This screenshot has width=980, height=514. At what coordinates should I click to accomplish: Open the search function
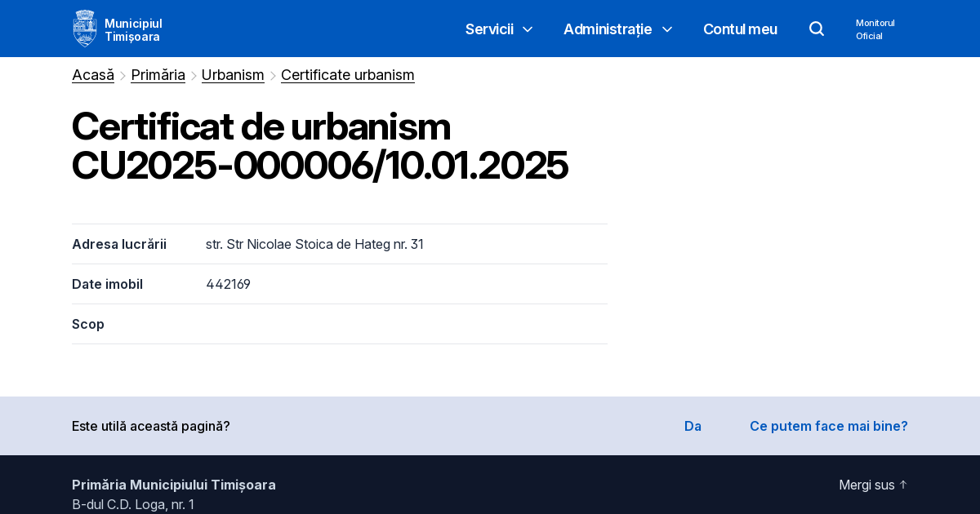coord(817,29)
